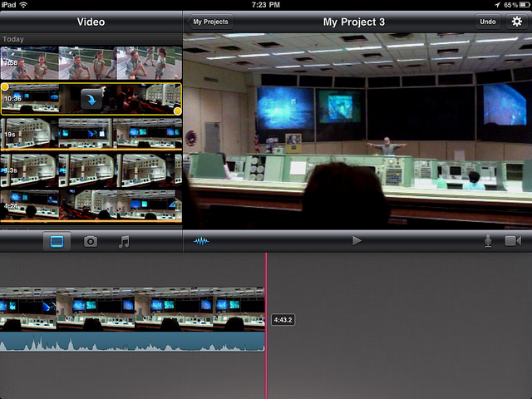The image size is (532, 399).
Task: Select the 19s control room clip
Action: (x=91, y=134)
